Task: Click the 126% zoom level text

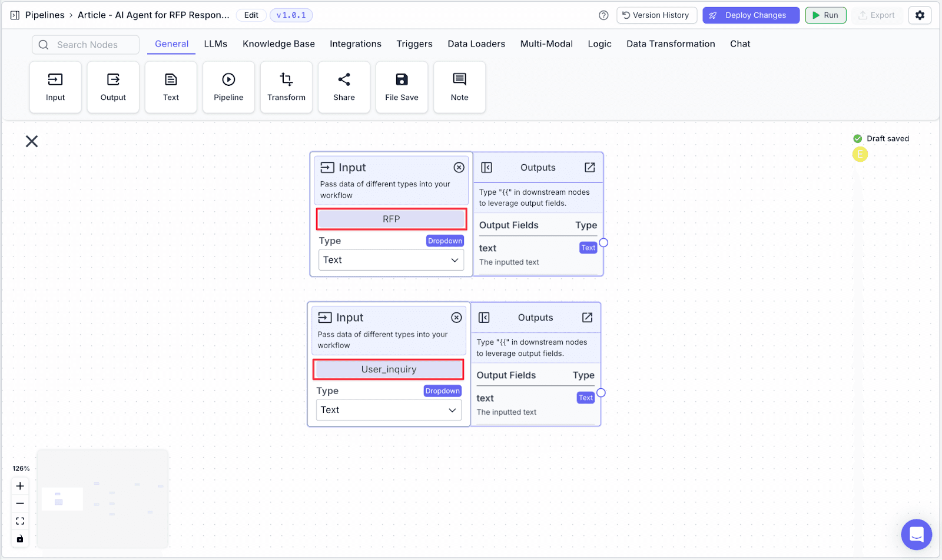Action: (21, 469)
